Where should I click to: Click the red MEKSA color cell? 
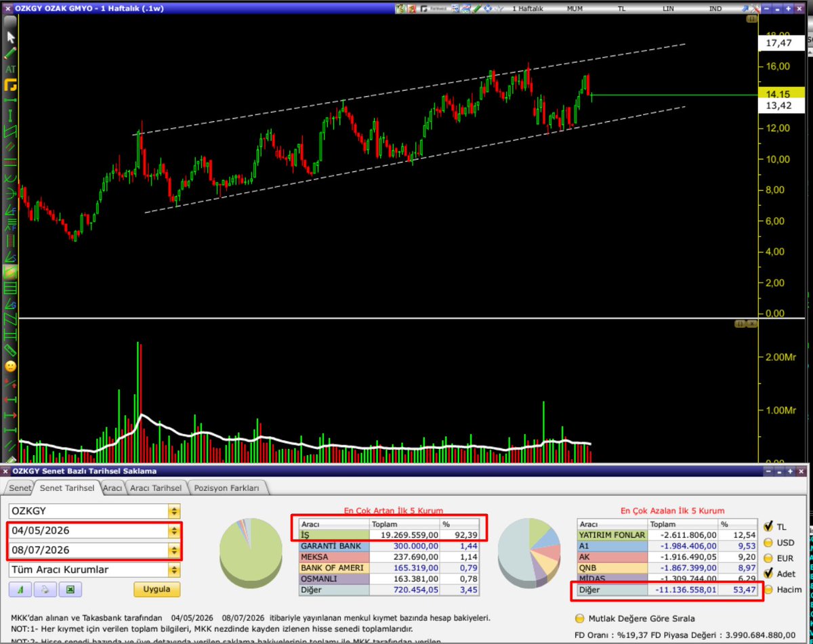tap(334, 557)
